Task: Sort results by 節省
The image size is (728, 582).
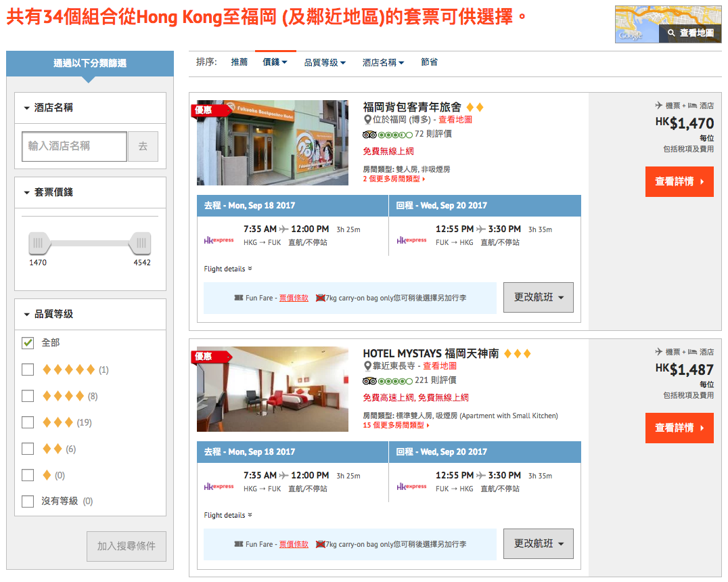Action: click(x=430, y=62)
